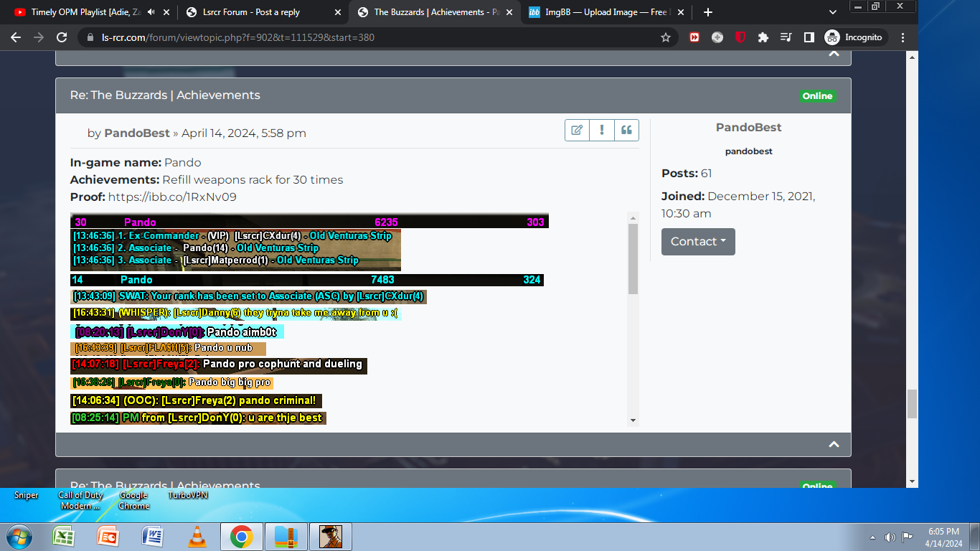
Task: Open the Windows Start menu
Action: coord(19,537)
